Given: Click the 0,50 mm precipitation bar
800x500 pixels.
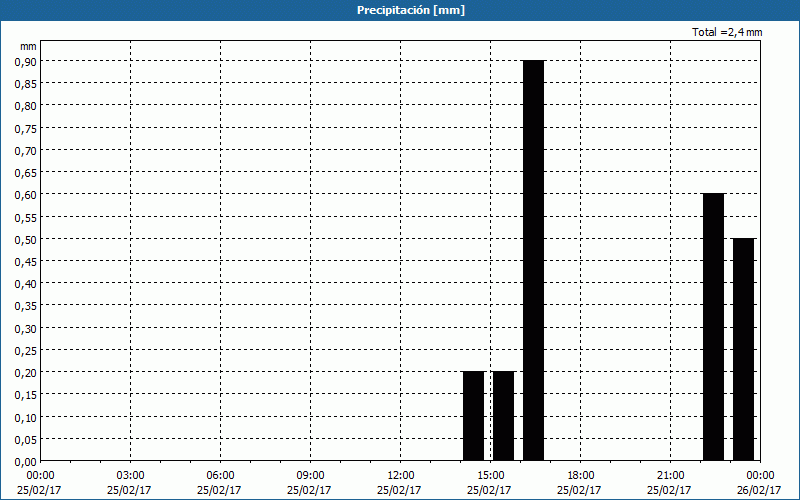Looking at the screenshot, I should tap(743, 349).
